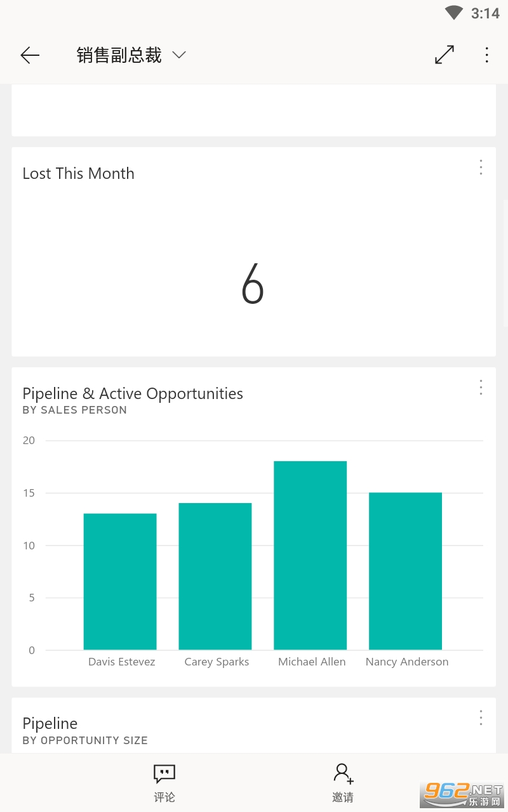
Task: Tap the Lost This Month title
Action: pyautogui.click(x=79, y=173)
